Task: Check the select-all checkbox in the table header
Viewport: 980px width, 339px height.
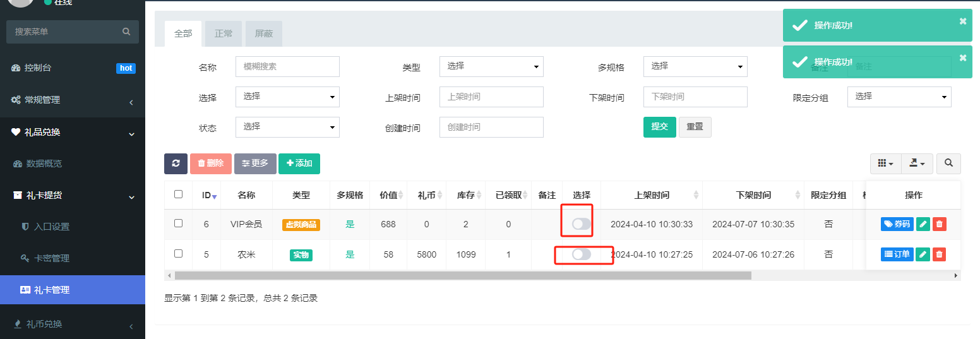Action: (178, 194)
